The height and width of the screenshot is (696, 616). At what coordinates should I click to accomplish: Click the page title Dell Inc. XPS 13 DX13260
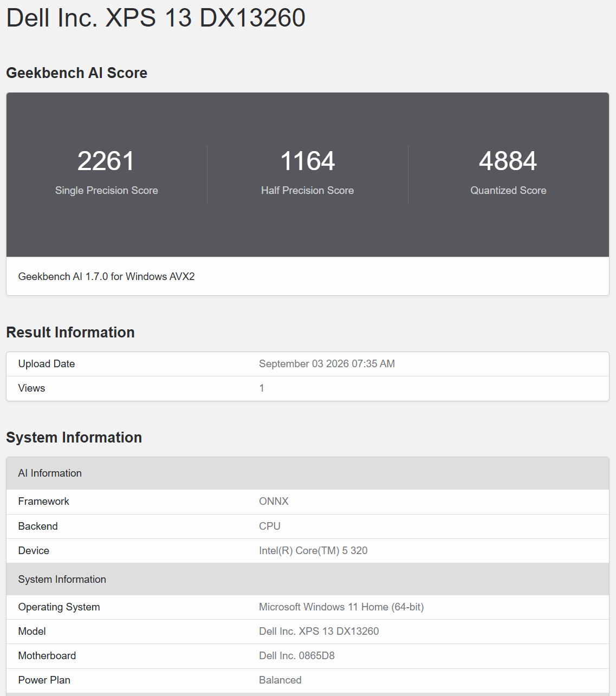pos(156,18)
